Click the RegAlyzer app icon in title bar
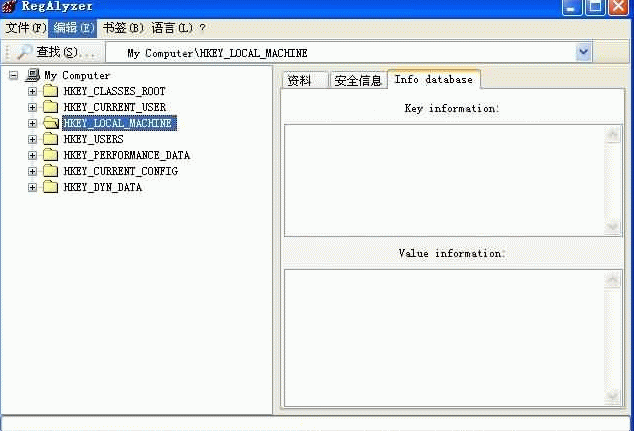The height and width of the screenshot is (431, 634). pyautogui.click(x=9, y=6)
